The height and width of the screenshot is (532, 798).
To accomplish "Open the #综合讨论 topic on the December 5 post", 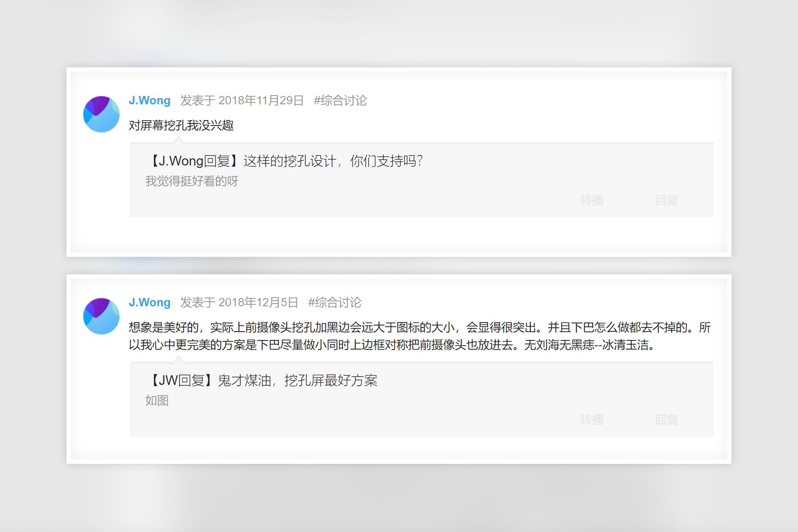I will pos(335,303).
